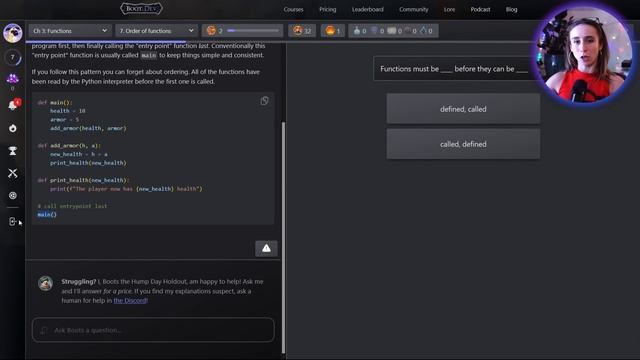The width and height of the screenshot is (640, 360).
Task: Click the potion inventory icon
Action: [357, 31]
